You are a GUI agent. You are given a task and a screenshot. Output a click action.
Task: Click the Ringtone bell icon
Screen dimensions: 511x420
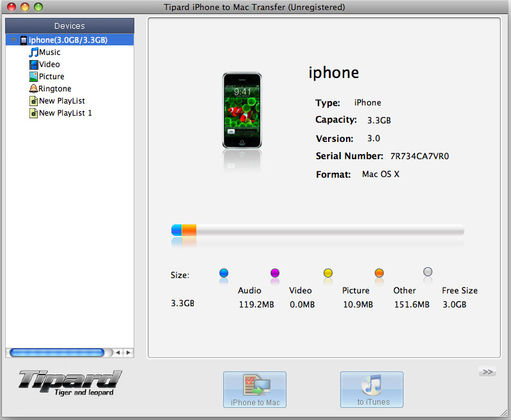[33, 89]
